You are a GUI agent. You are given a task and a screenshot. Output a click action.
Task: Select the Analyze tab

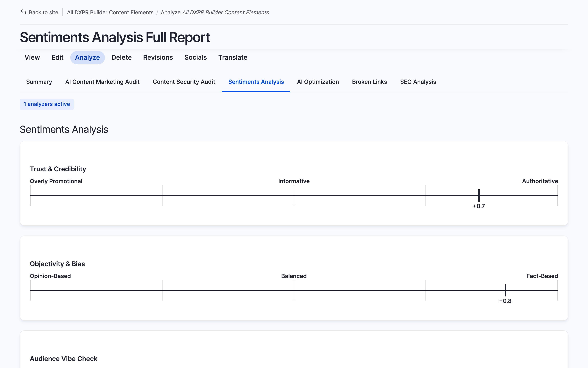click(87, 57)
